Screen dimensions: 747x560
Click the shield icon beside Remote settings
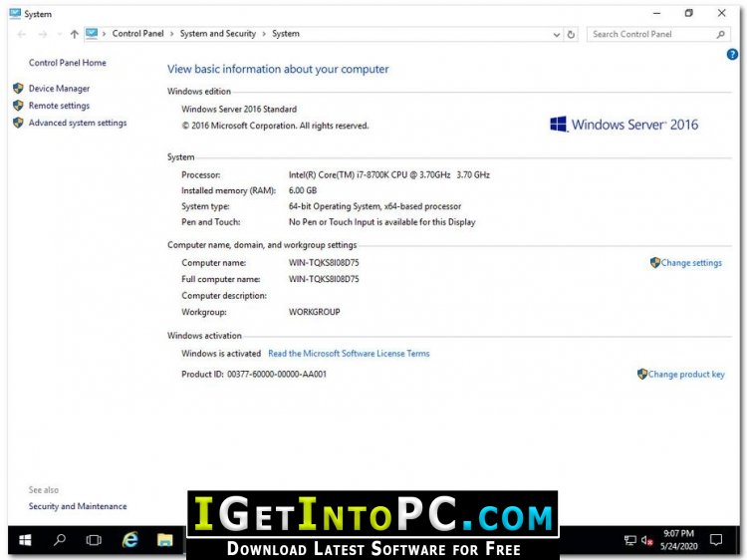tap(18, 106)
